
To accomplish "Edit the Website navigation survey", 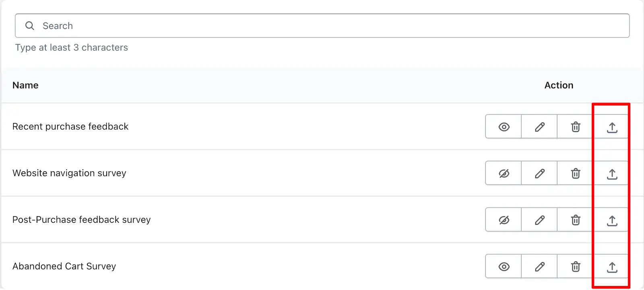I will coord(539,173).
